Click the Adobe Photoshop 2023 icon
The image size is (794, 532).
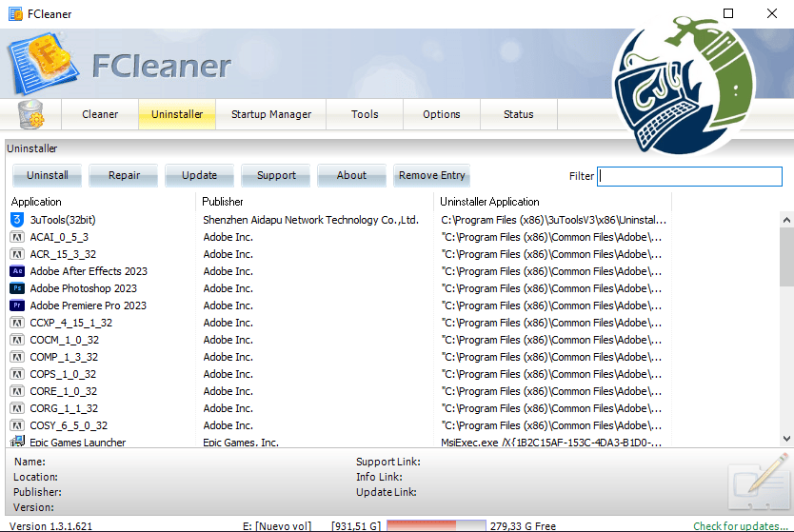tap(17, 288)
